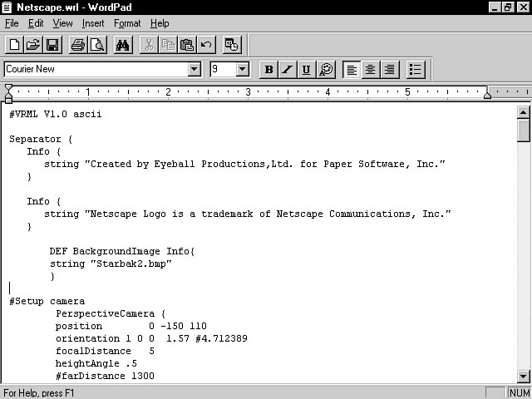Open the View menu

(x=62, y=23)
